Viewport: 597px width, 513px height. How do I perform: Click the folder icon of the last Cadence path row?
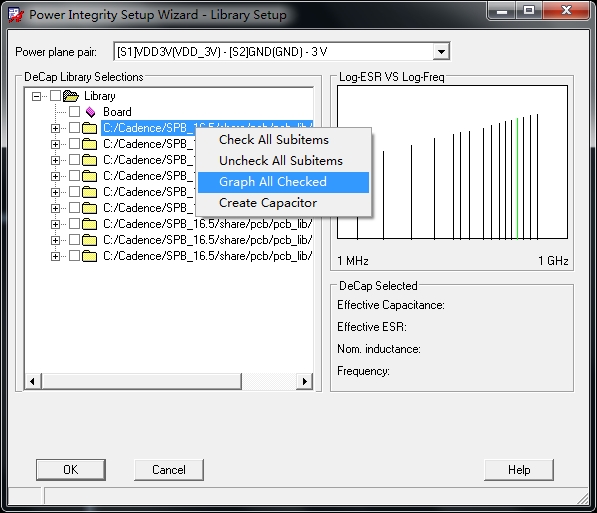(89, 256)
